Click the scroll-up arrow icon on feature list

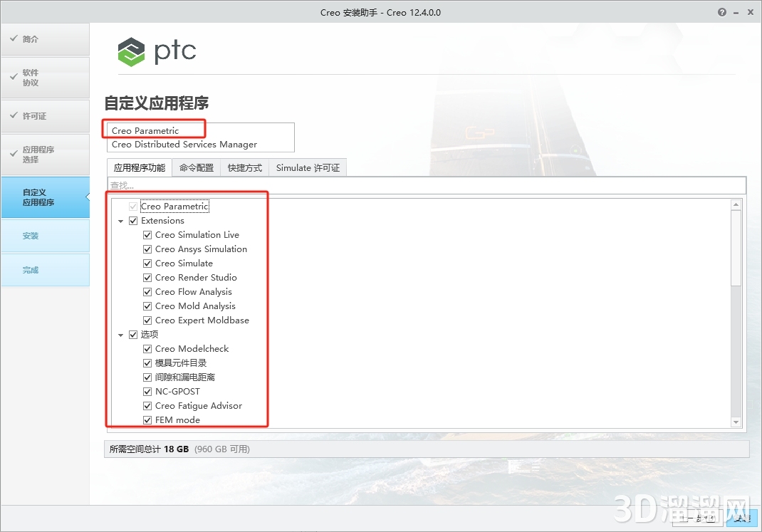(x=736, y=204)
